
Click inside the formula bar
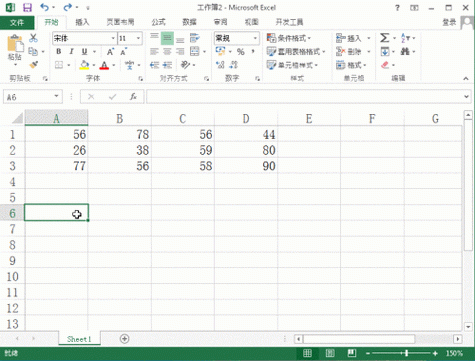pos(304,97)
